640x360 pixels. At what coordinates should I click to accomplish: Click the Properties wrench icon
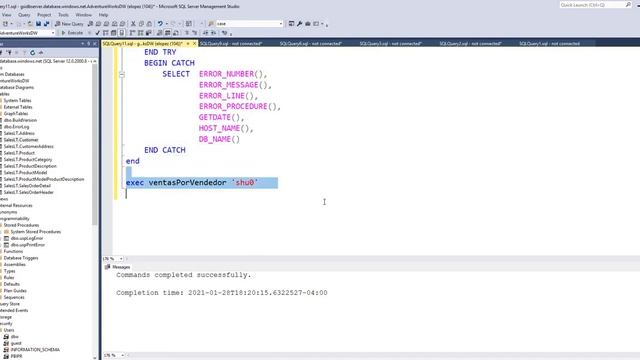point(300,24)
